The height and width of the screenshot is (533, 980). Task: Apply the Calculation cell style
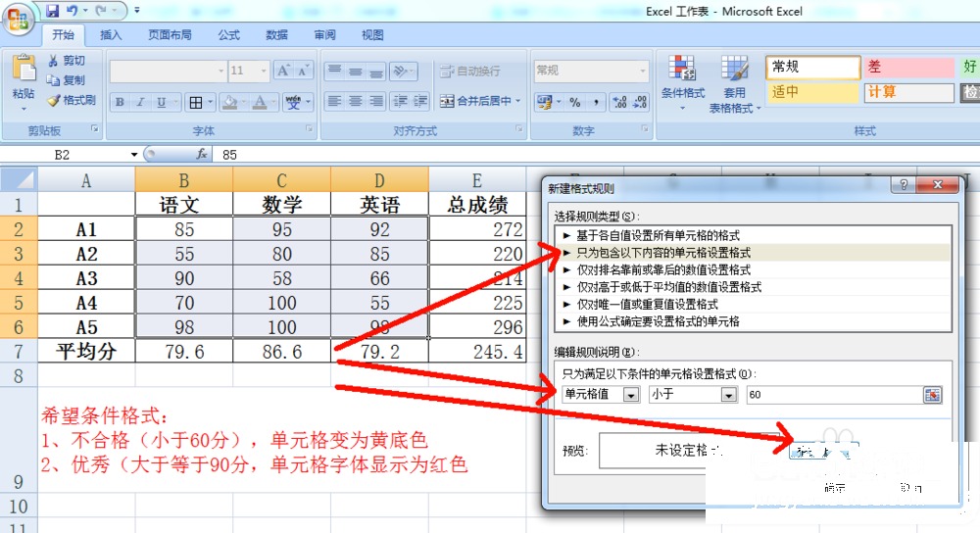tap(908, 92)
